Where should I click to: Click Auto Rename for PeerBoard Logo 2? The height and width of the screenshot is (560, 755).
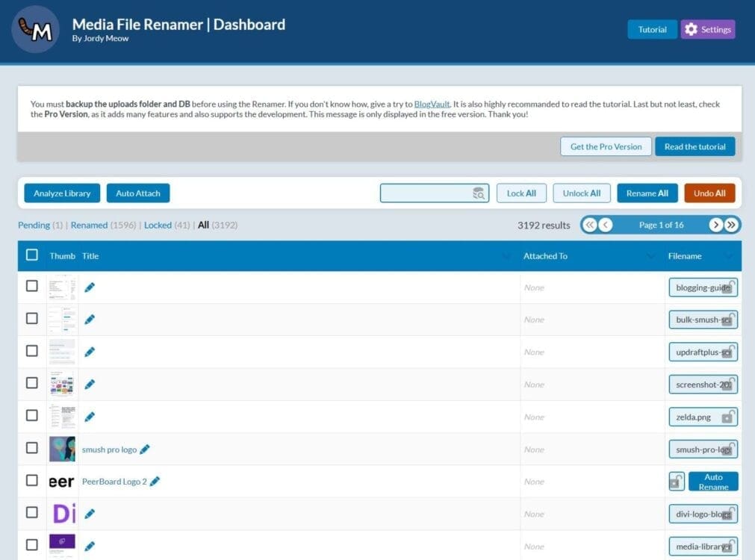click(713, 482)
